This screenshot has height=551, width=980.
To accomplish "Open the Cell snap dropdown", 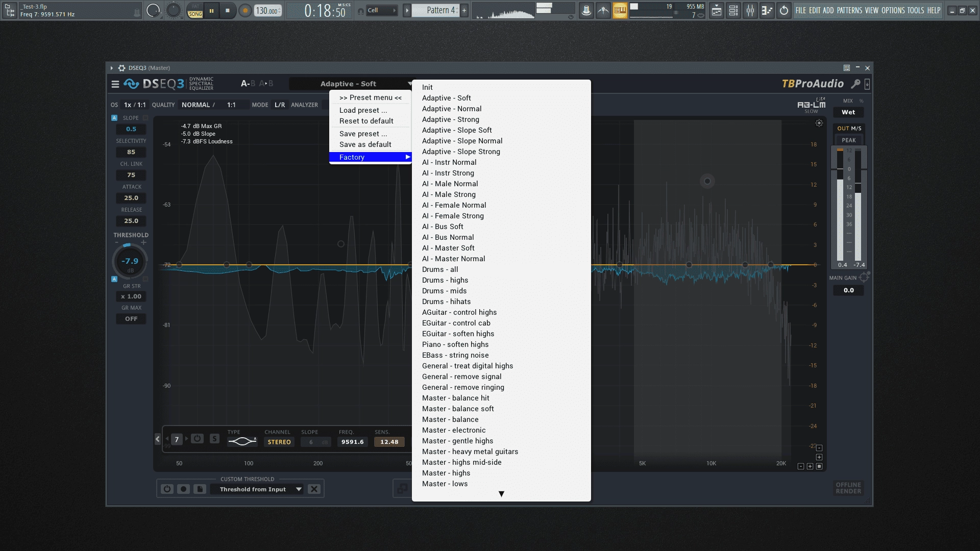I will tap(382, 10).
